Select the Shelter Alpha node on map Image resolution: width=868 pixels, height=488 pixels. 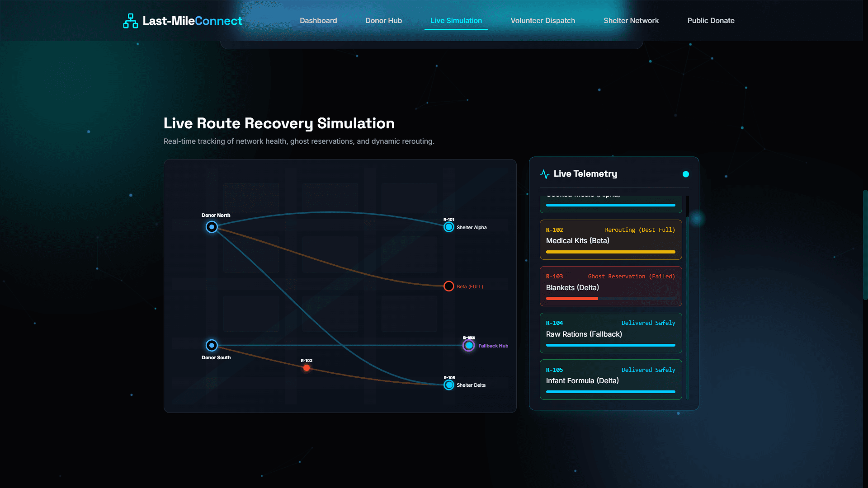(448, 227)
